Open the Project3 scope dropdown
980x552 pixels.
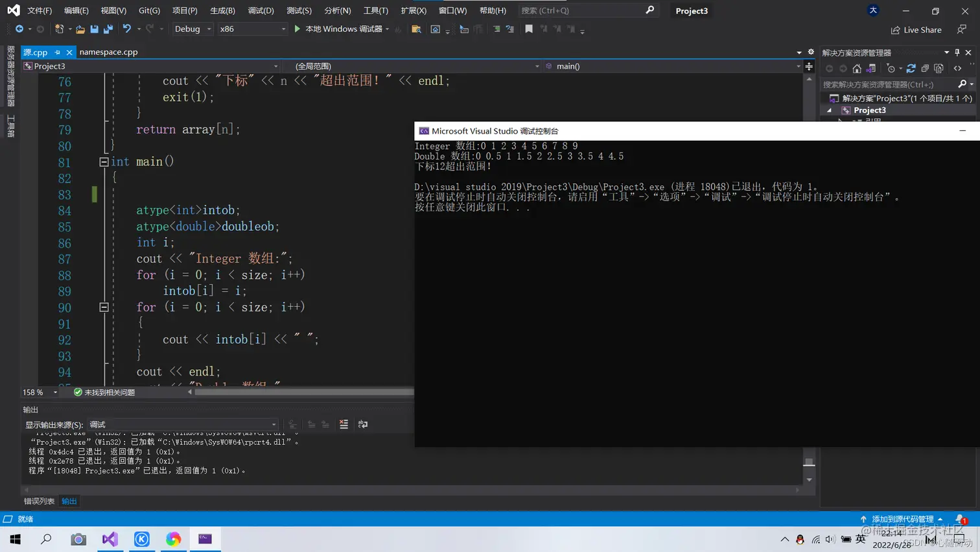[150, 66]
